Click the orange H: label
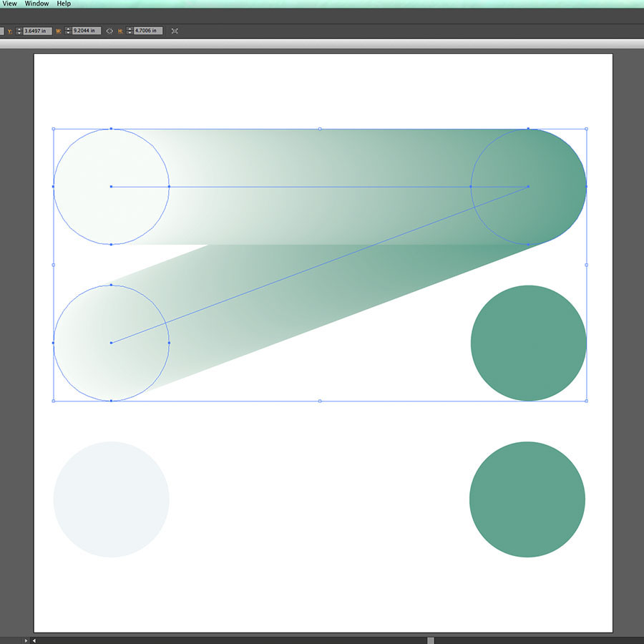 click(x=120, y=31)
